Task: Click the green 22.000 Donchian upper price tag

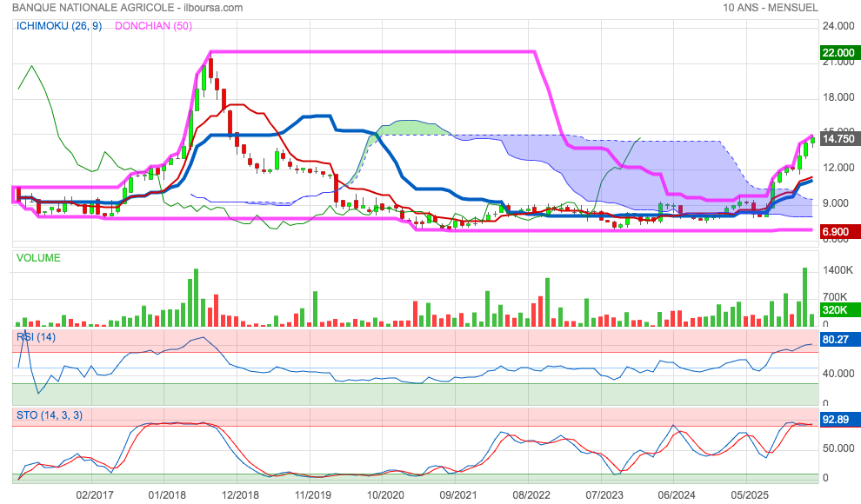Action: (x=838, y=53)
